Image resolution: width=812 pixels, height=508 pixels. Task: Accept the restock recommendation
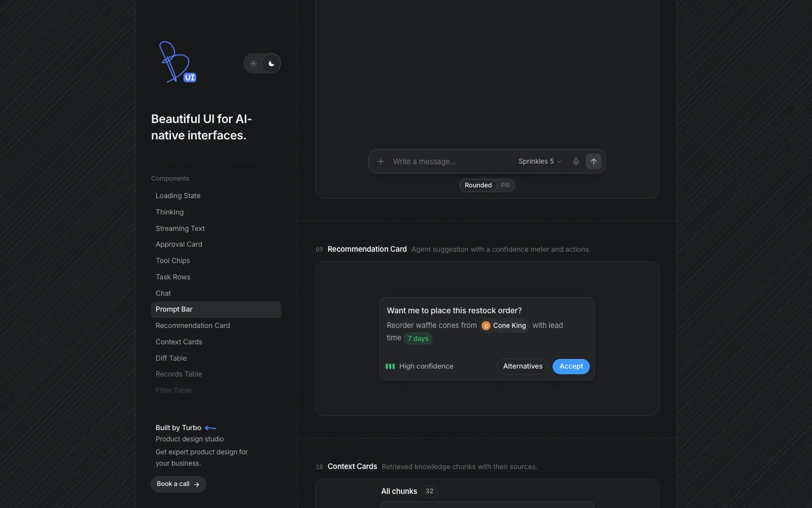[571, 366]
